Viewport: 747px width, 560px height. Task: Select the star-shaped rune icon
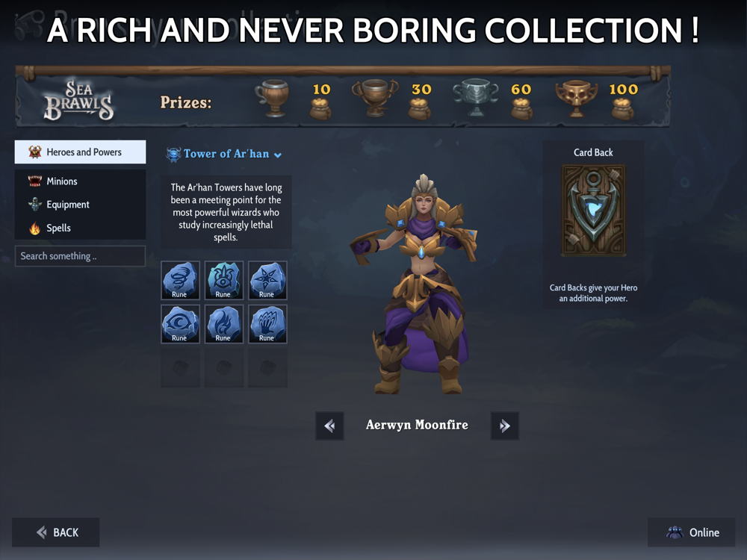pos(267,280)
